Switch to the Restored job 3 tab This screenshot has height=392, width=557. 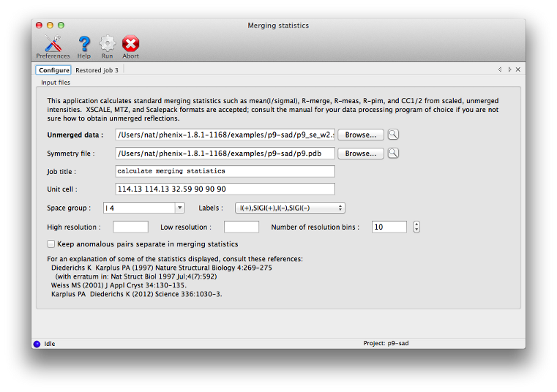(x=97, y=70)
